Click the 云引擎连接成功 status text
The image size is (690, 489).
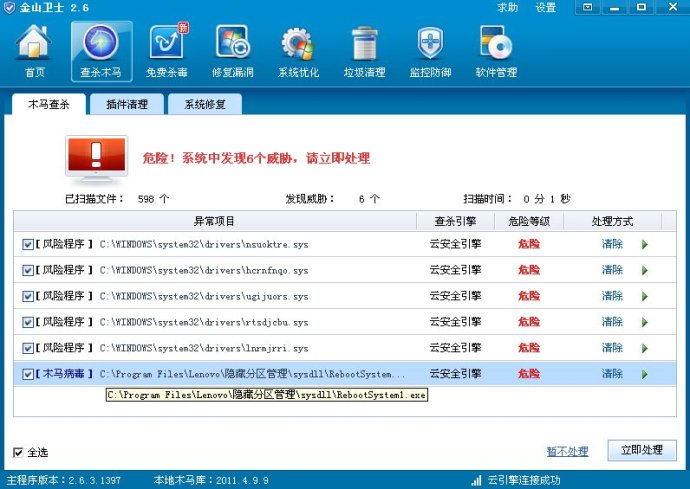(x=524, y=480)
